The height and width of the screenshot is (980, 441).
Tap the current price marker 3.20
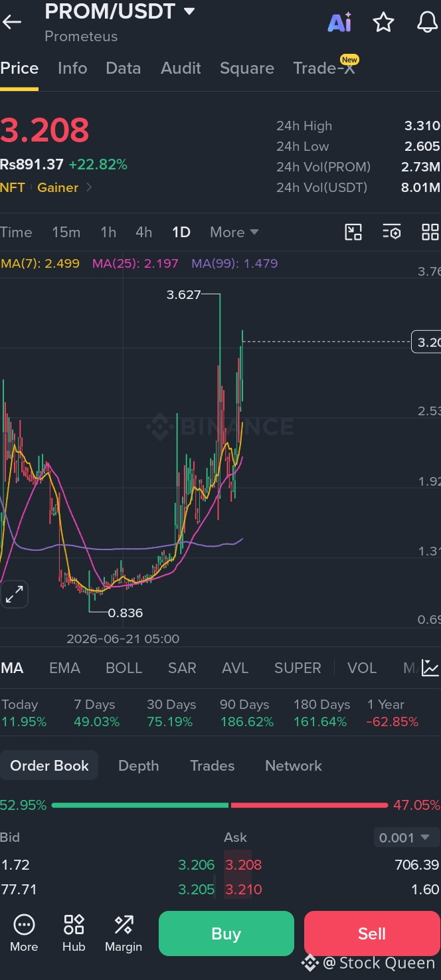[426, 342]
